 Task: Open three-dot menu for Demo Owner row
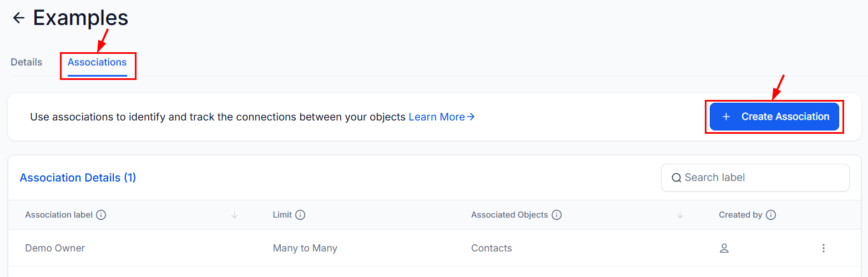click(x=824, y=248)
